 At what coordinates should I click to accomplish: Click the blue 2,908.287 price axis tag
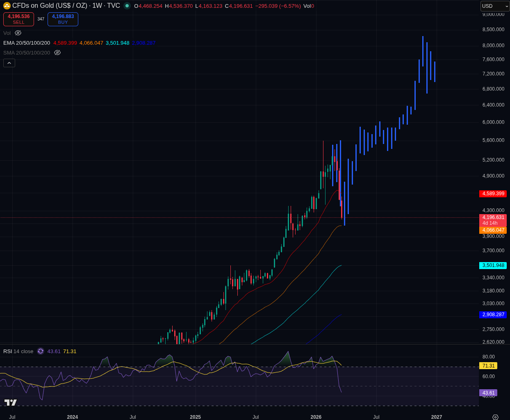coord(493,315)
